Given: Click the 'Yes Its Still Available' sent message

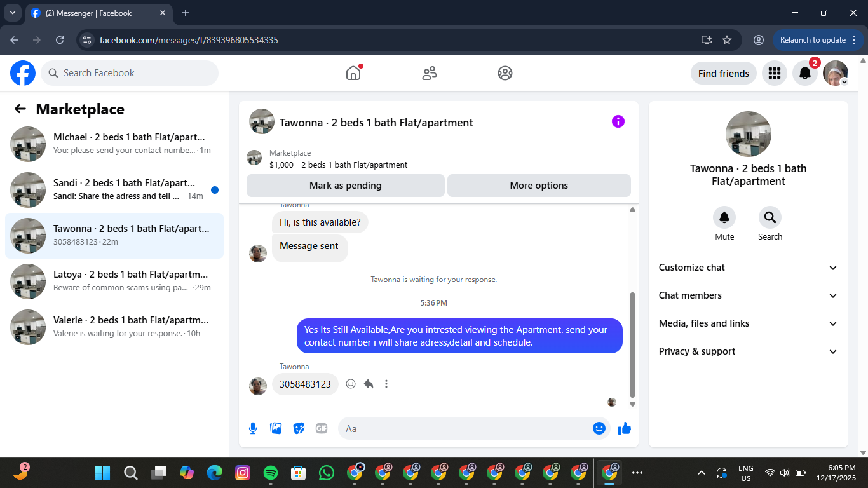Looking at the screenshot, I should point(459,336).
